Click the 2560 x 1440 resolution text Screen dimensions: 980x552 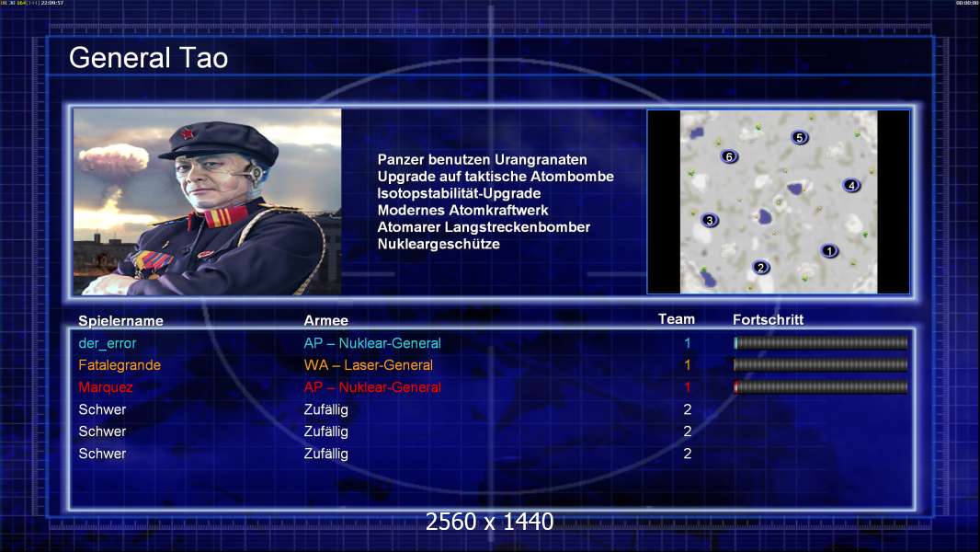pos(489,522)
